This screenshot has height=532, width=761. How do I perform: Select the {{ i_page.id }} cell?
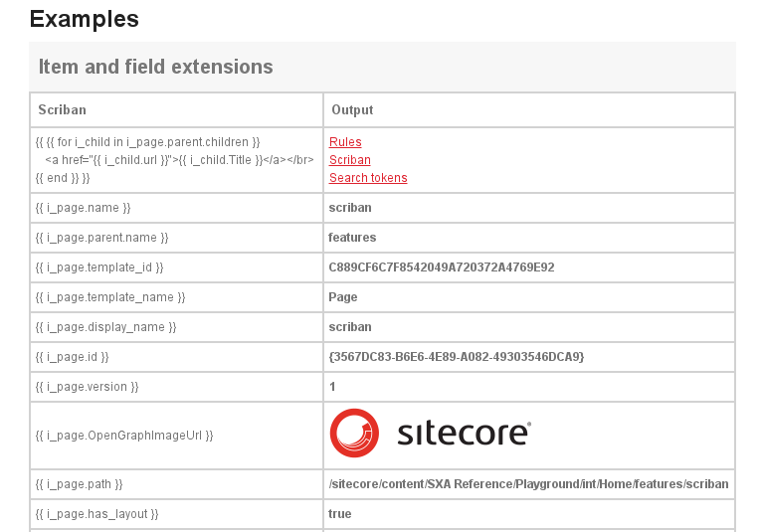click(x=176, y=357)
